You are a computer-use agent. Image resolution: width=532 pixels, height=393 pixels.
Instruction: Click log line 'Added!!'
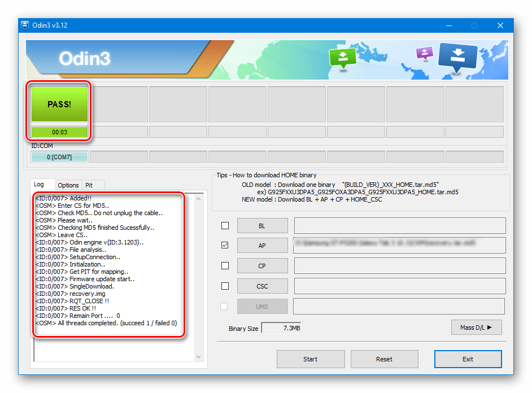[63, 198]
